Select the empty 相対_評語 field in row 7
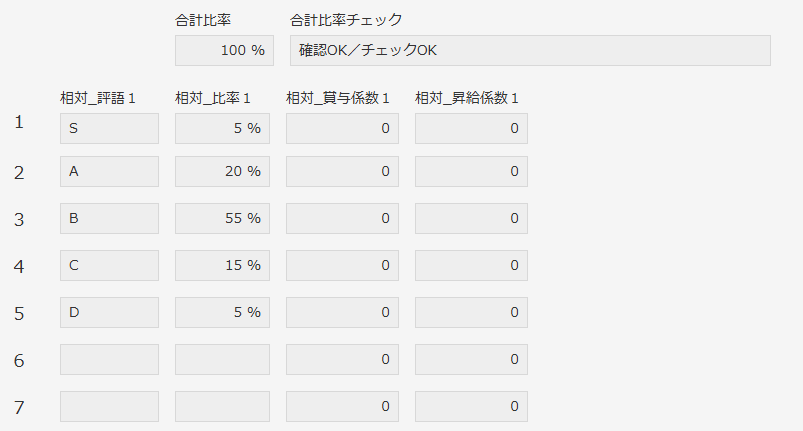Image resolution: width=803 pixels, height=431 pixels. click(109, 406)
